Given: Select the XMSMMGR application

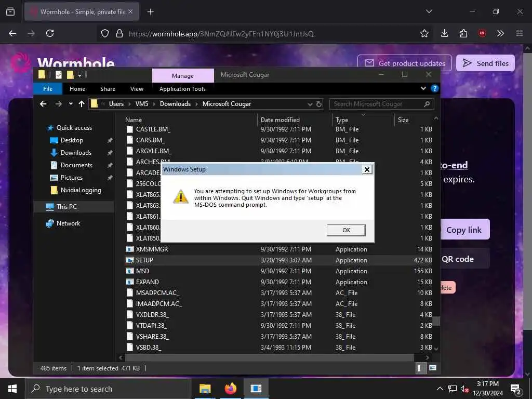Looking at the screenshot, I should tap(152, 249).
